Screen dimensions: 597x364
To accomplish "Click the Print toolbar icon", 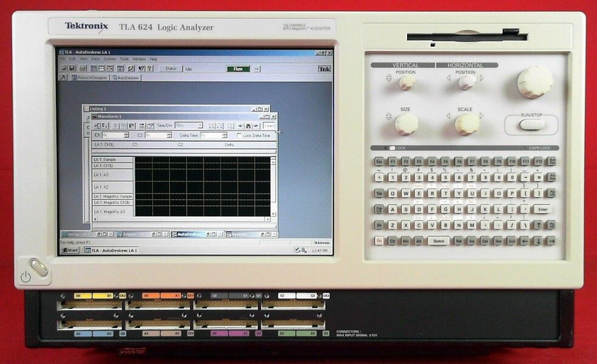I will (81, 69).
